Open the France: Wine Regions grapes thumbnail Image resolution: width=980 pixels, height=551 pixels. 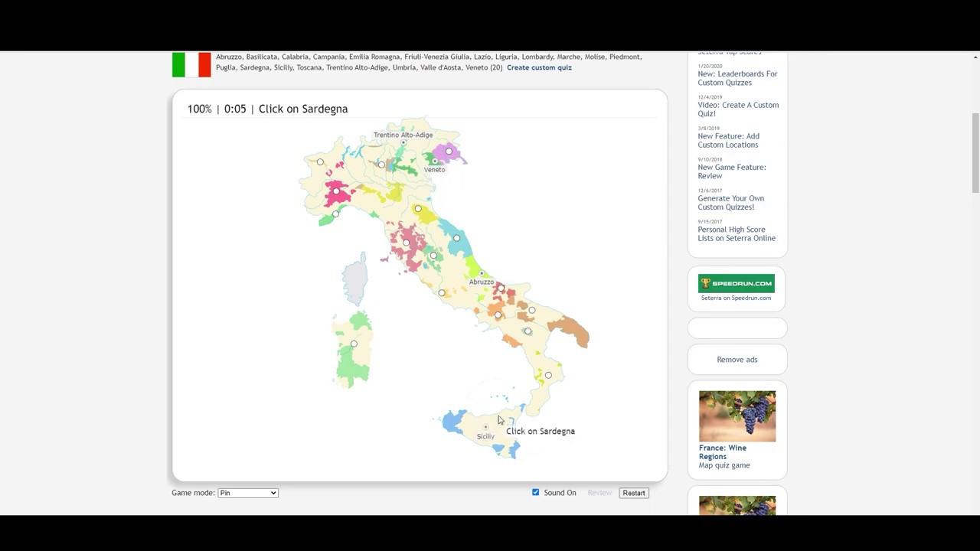click(x=737, y=416)
